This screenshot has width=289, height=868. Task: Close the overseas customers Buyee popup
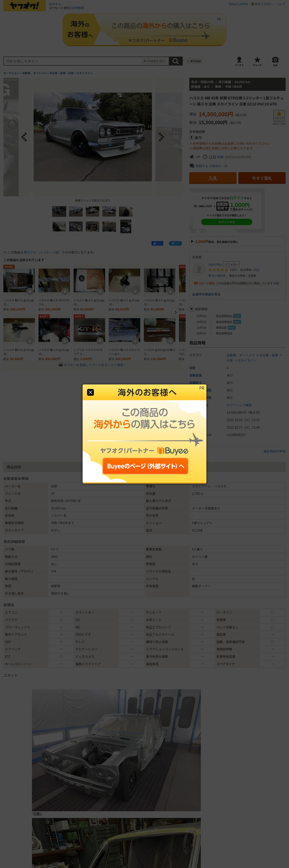click(x=90, y=392)
